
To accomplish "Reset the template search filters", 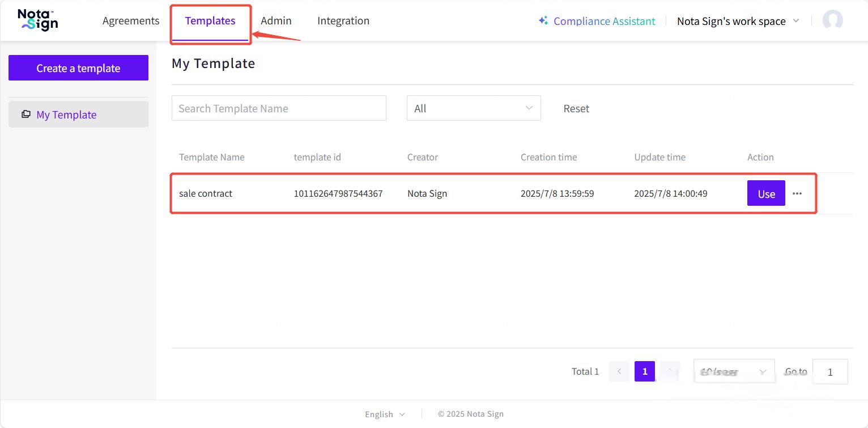I will (x=576, y=108).
